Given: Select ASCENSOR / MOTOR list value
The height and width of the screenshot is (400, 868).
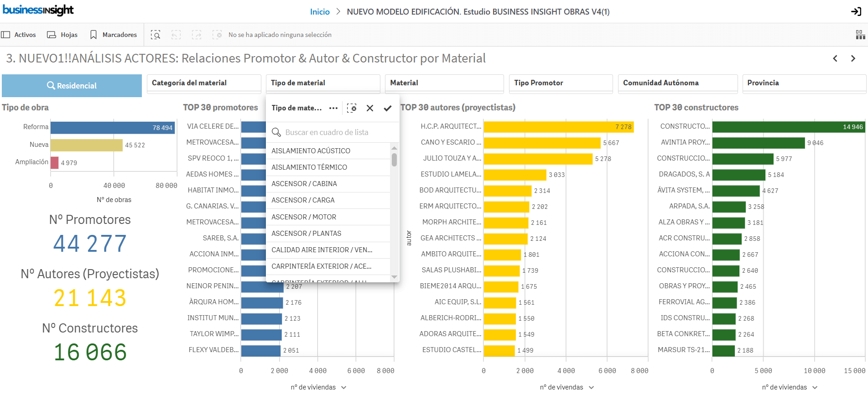Looking at the screenshot, I should pyautogui.click(x=304, y=217).
